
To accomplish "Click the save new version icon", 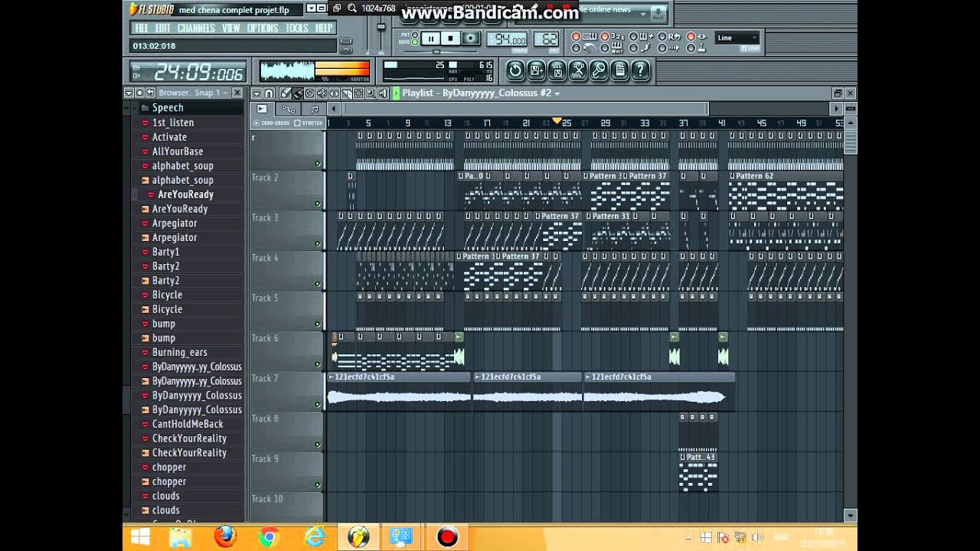I will pyautogui.click(x=536, y=70).
